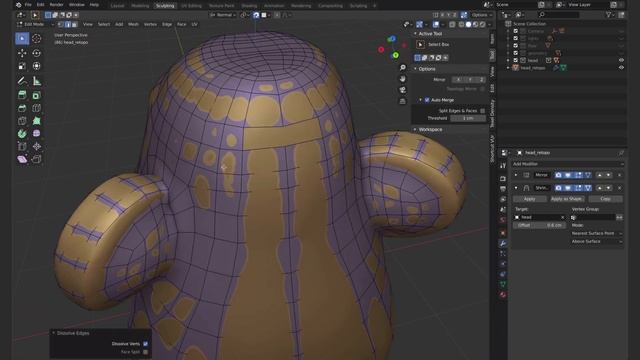Select the Knife tool

22,121
